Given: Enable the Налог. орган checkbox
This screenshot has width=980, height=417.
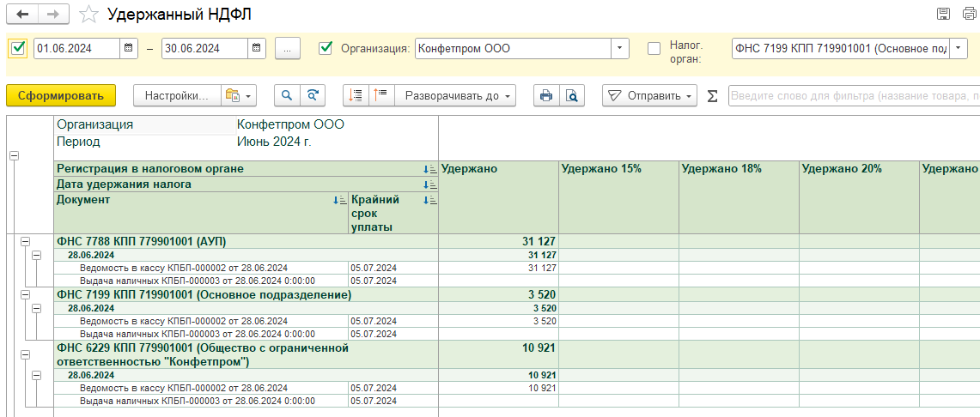Looking at the screenshot, I should coord(654,48).
